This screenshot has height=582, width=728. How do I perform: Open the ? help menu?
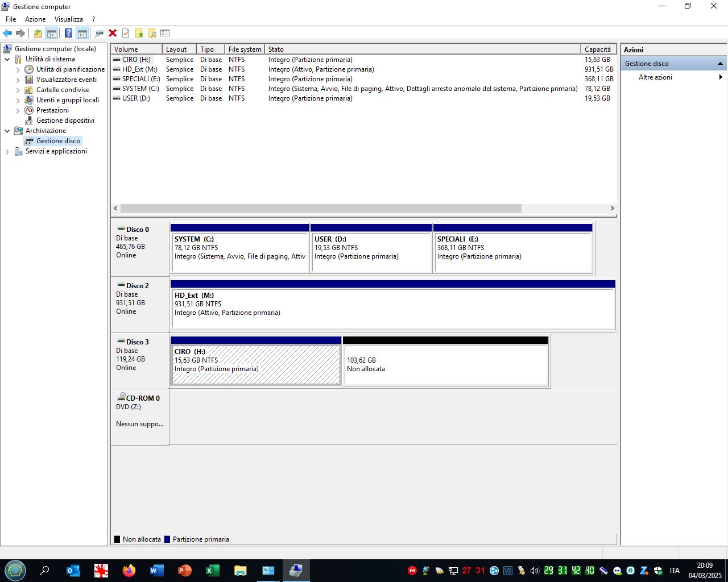[x=93, y=19]
